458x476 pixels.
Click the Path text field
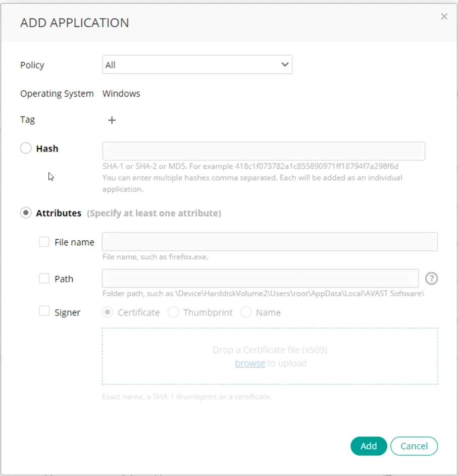(x=260, y=278)
